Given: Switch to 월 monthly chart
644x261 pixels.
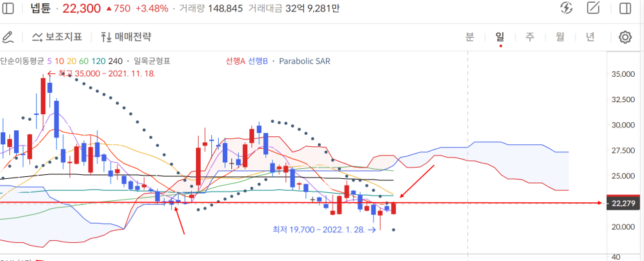Looking at the screenshot, I should point(560,37).
